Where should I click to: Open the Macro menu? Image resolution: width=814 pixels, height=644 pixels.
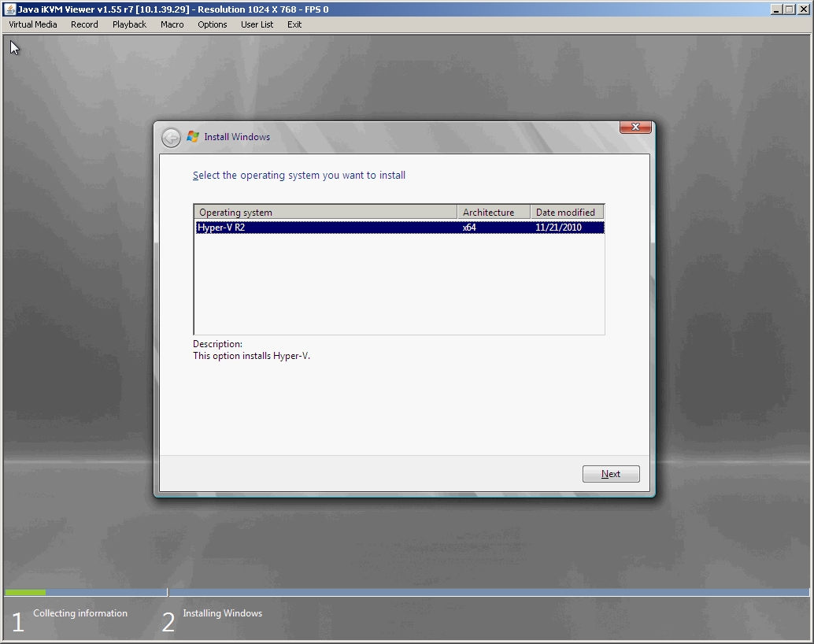tap(172, 24)
